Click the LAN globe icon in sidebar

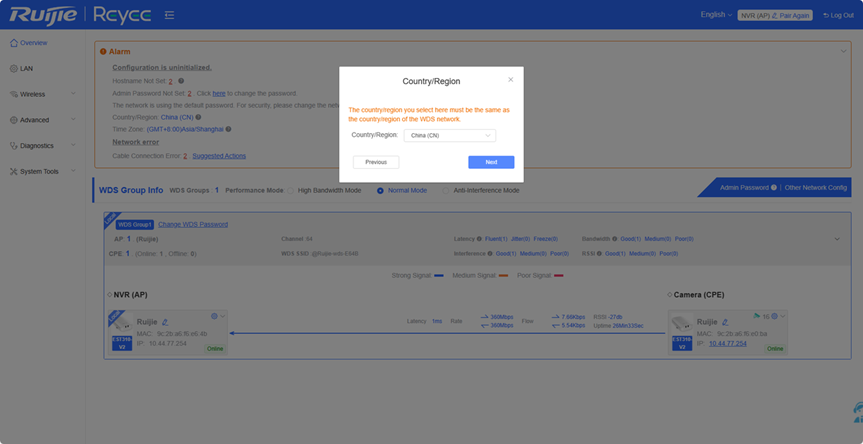click(x=13, y=69)
